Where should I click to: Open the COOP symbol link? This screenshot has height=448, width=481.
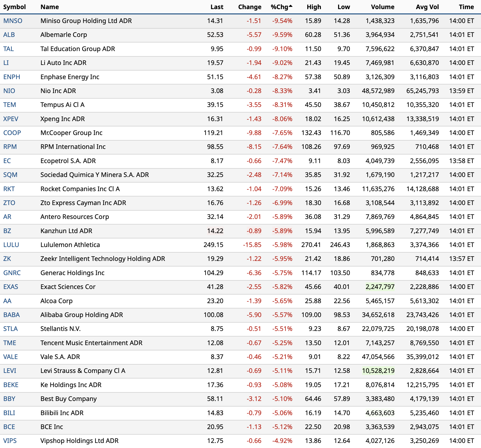12,133
